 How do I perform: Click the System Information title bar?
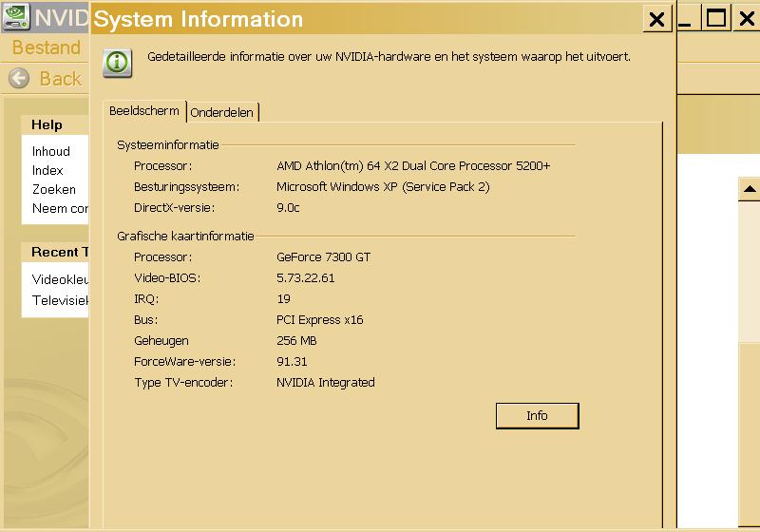click(366, 19)
